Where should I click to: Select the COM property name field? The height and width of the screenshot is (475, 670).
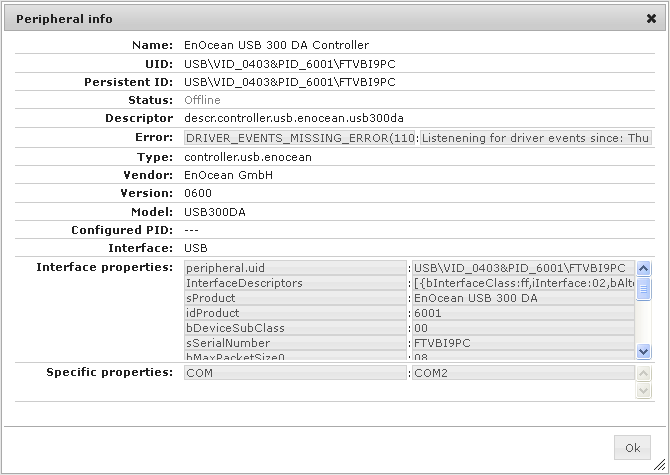[x=296, y=373]
